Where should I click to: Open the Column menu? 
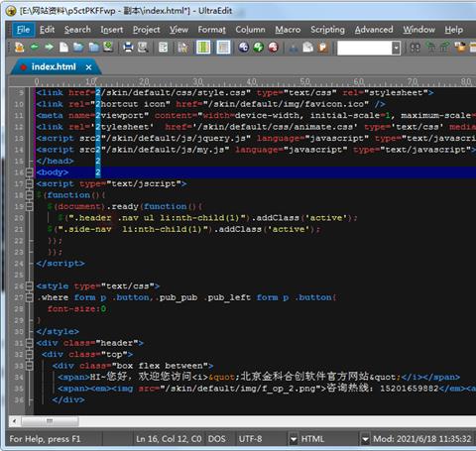(x=250, y=30)
